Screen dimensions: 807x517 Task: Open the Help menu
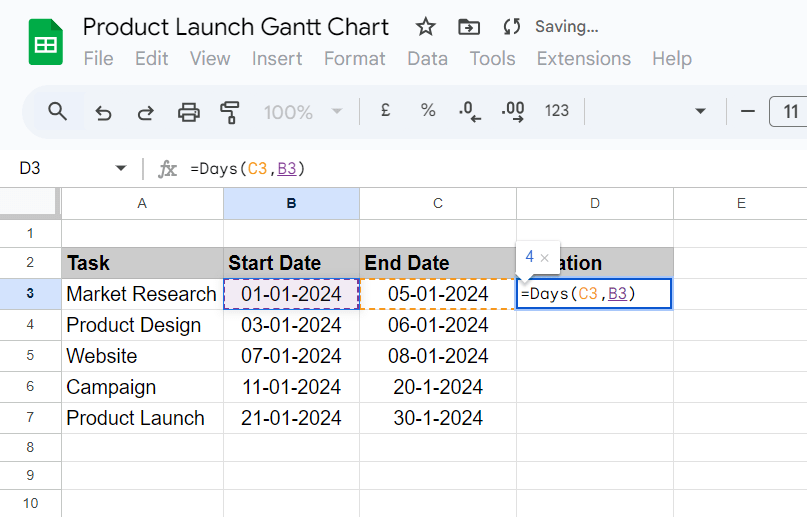point(672,59)
